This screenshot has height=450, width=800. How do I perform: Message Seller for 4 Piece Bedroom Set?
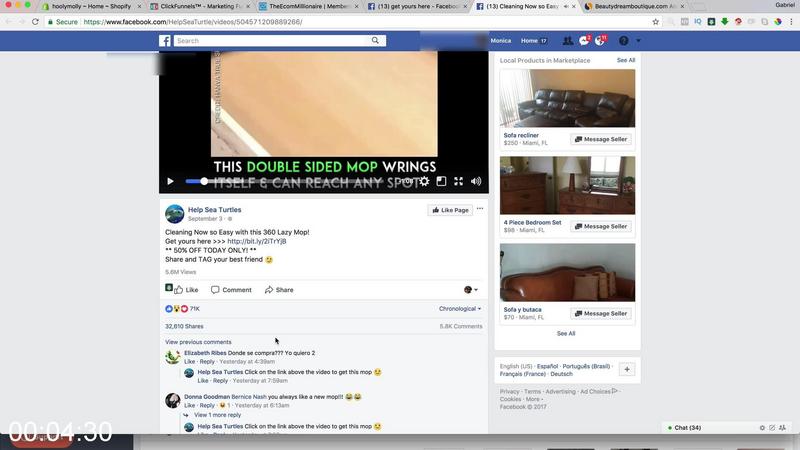tap(601, 227)
